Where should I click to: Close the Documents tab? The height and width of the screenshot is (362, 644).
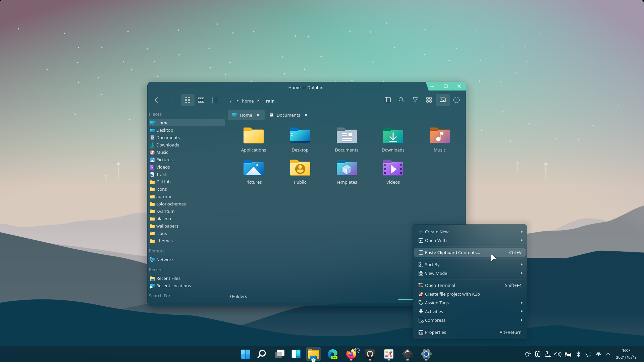pos(306,115)
